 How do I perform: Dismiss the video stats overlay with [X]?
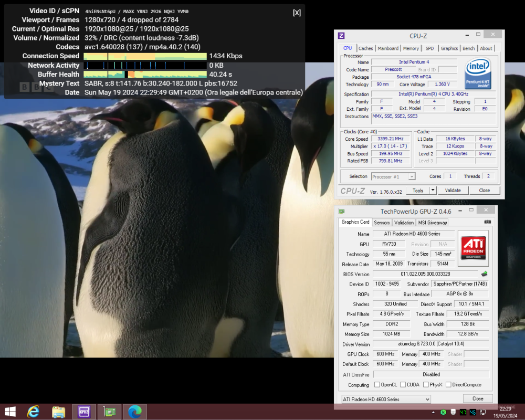tap(297, 13)
